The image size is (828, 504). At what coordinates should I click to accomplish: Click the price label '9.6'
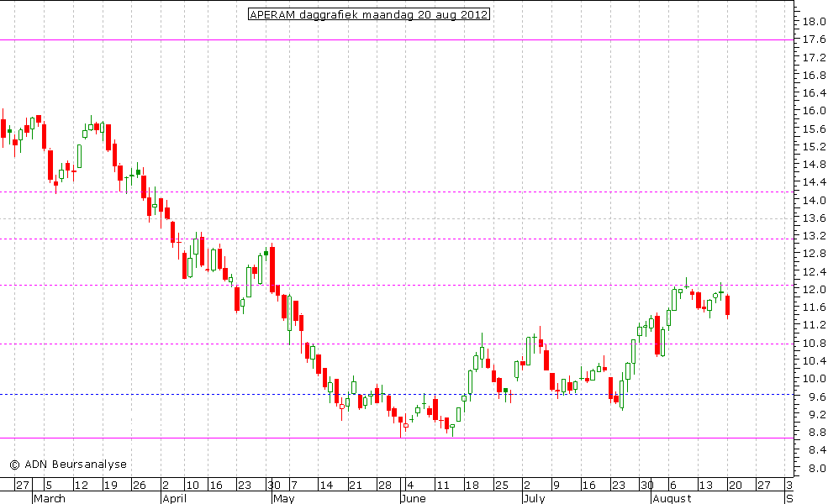(x=816, y=396)
